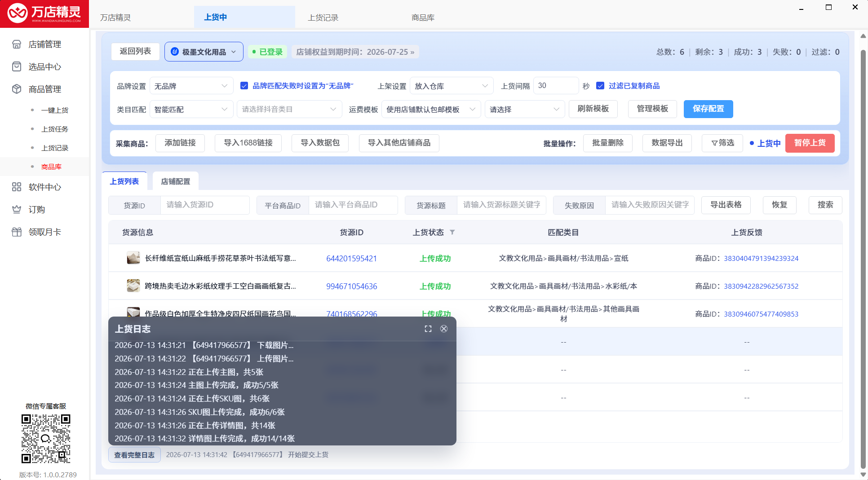The width and height of the screenshot is (868, 480).
Task: Open 领取月卡 in the sidebar
Action: [44, 232]
